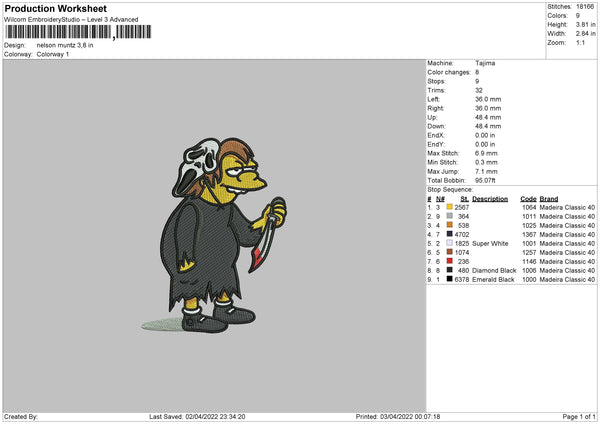The image size is (600, 424).
Task: Select the Super White description
Action: [x=490, y=243]
